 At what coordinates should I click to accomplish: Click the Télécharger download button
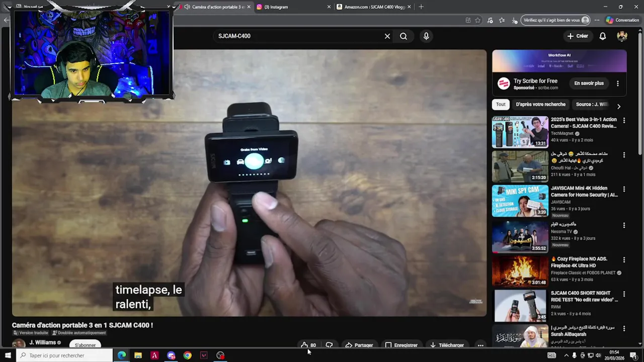tap(447, 345)
